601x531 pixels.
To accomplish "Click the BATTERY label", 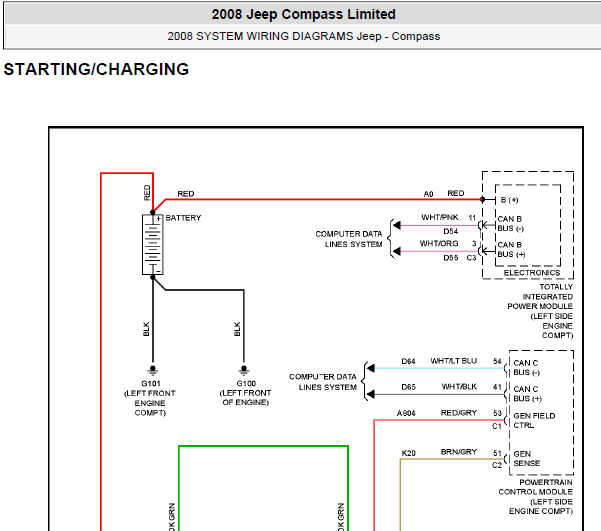I will (x=183, y=218).
